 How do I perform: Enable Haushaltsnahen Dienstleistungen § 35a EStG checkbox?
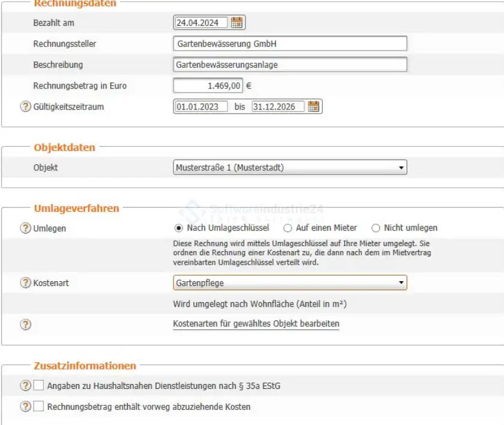tap(39, 386)
